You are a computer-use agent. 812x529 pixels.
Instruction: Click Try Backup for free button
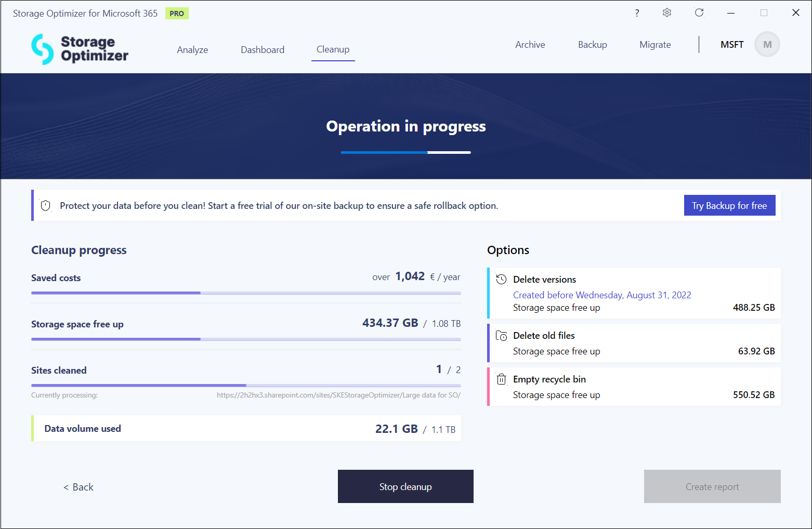tap(729, 206)
